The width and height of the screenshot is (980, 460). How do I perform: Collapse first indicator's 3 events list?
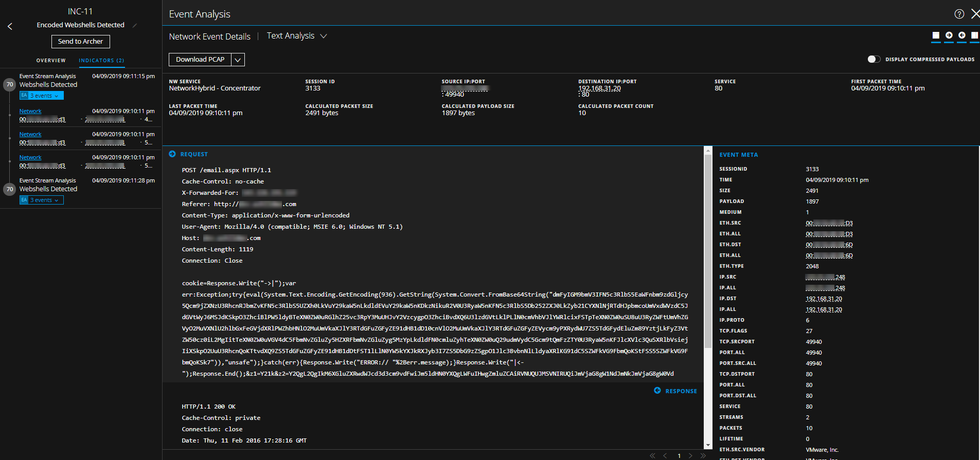[x=42, y=96]
